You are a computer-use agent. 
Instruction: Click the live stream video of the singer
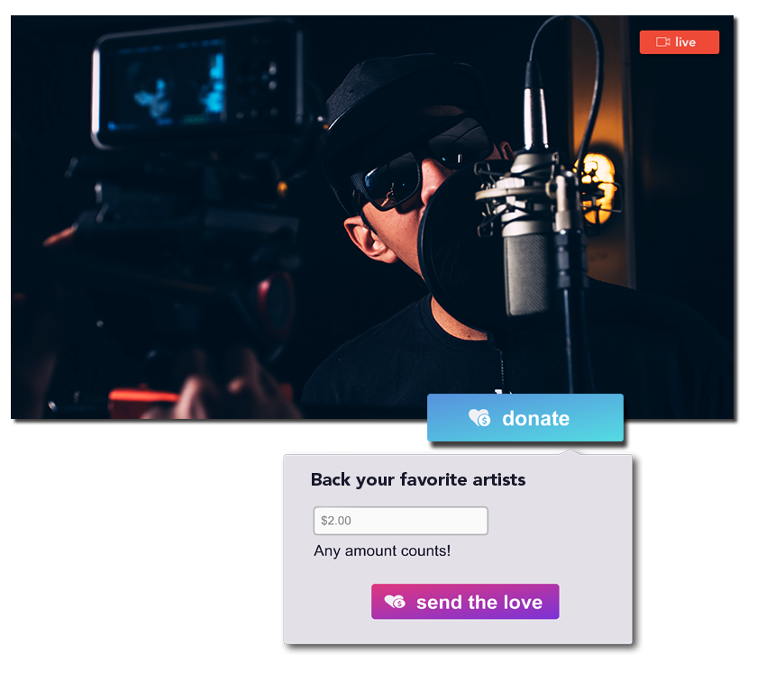coord(372,217)
